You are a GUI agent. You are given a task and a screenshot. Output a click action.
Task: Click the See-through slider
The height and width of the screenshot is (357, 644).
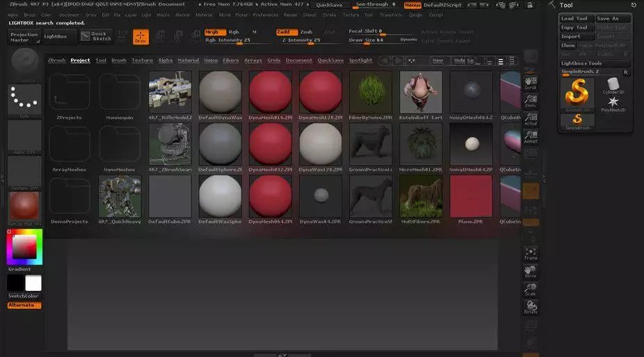pyautogui.click(x=376, y=5)
